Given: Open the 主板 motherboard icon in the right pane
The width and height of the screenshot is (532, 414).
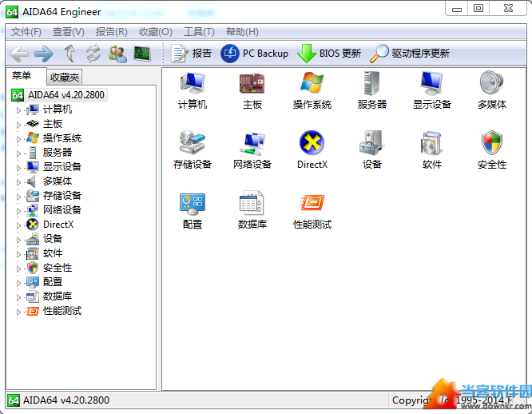Looking at the screenshot, I should coord(252,83).
